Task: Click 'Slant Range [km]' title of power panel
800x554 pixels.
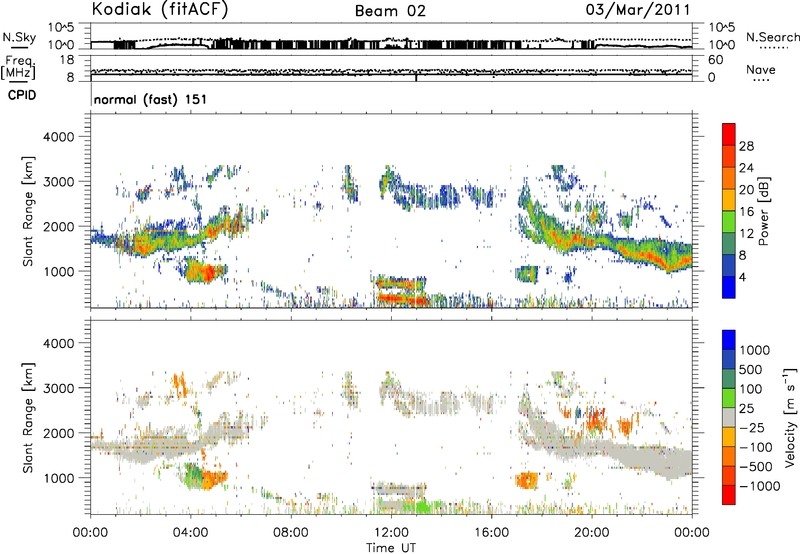Action: [x=28, y=211]
